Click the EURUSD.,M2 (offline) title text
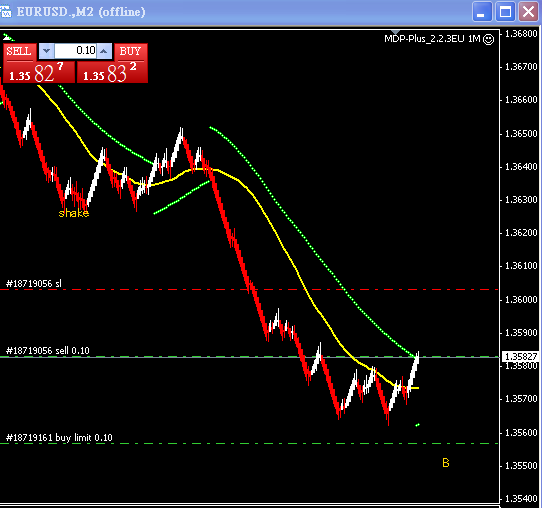Screen dimensions: 542x508 point(81,12)
